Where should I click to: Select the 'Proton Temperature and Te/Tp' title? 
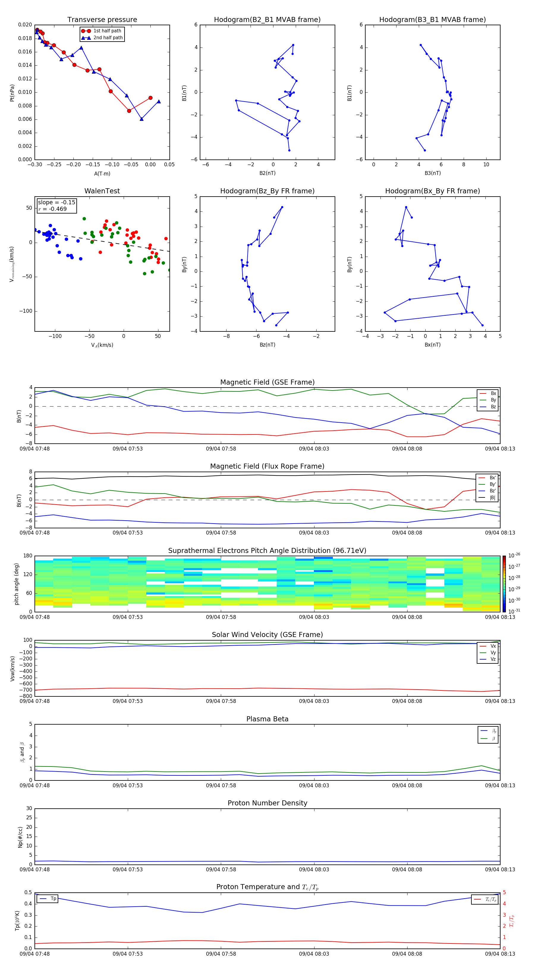coord(267,887)
